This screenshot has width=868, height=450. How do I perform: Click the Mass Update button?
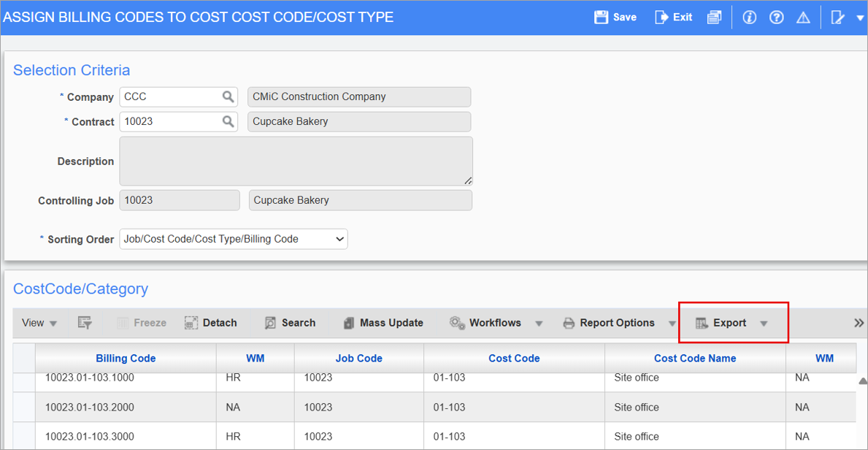tap(383, 323)
